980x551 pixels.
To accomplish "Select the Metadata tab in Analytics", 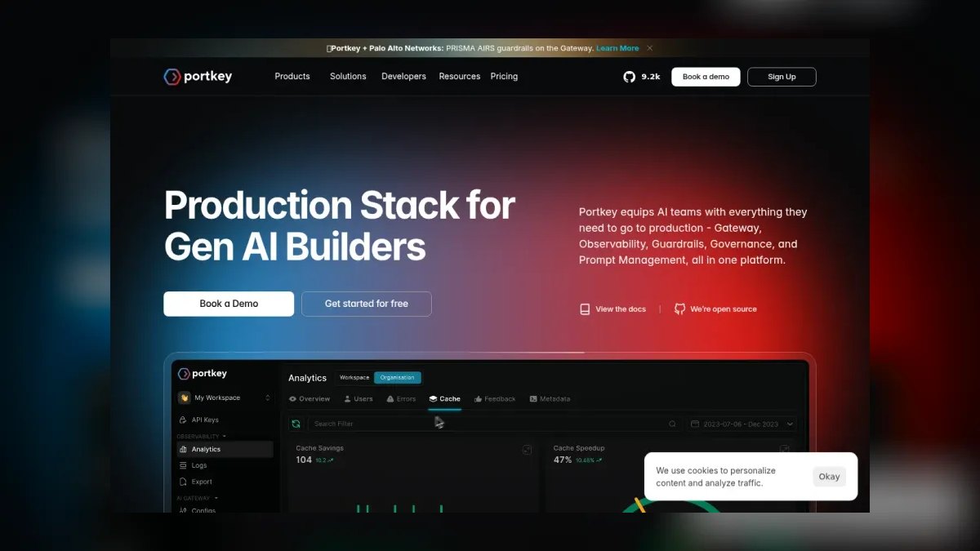I will 550,399.
